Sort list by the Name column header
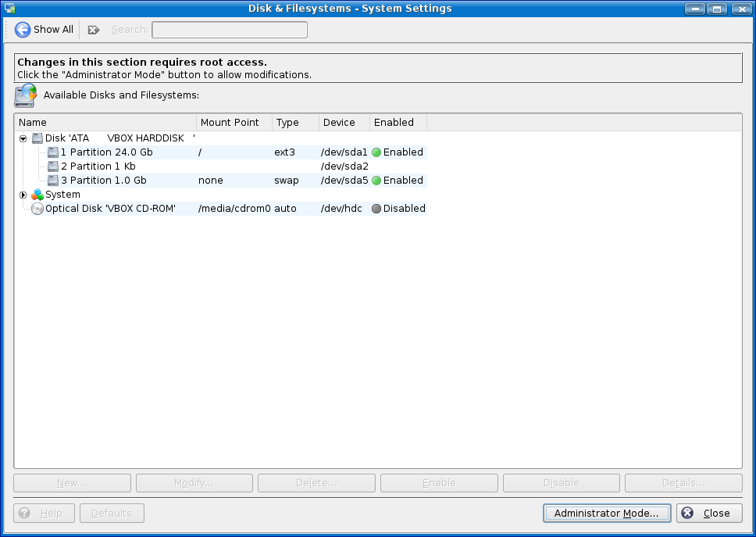This screenshot has width=756, height=537. pyautogui.click(x=105, y=123)
